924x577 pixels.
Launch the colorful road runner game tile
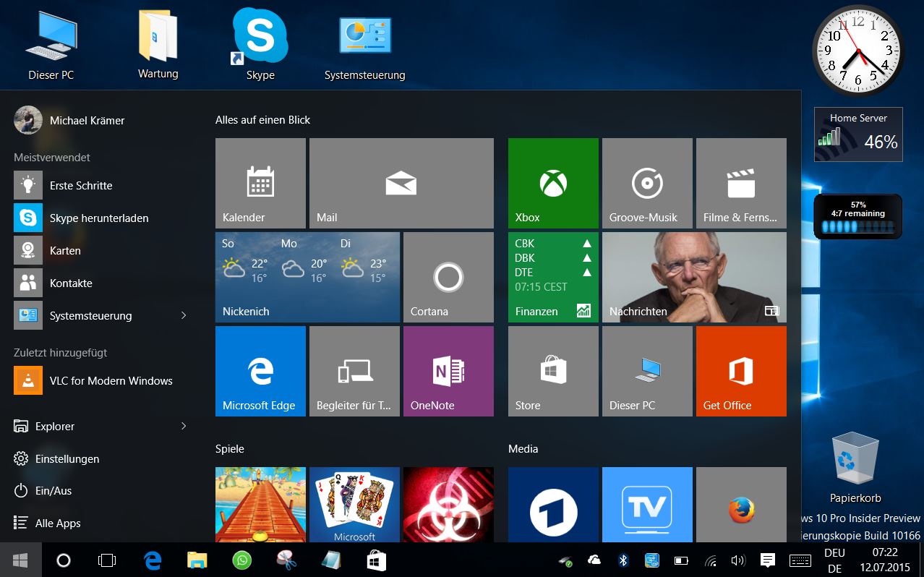[x=260, y=505]
